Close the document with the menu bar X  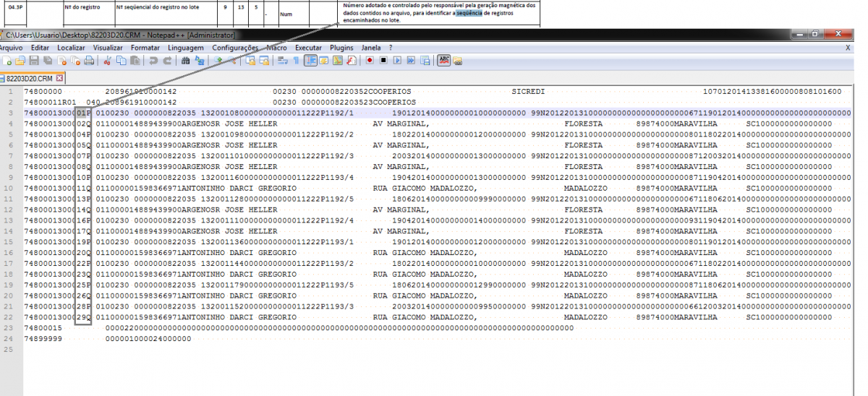coord(848,47)
